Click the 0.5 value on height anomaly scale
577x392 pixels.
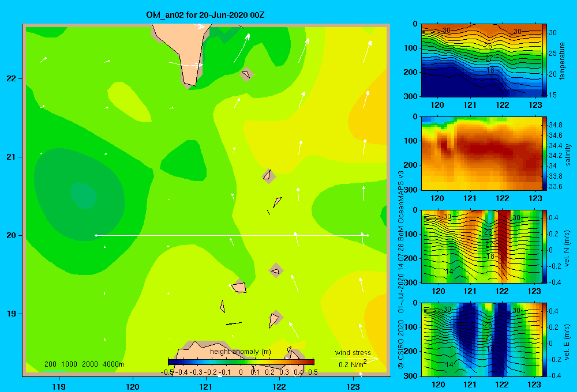313,372
